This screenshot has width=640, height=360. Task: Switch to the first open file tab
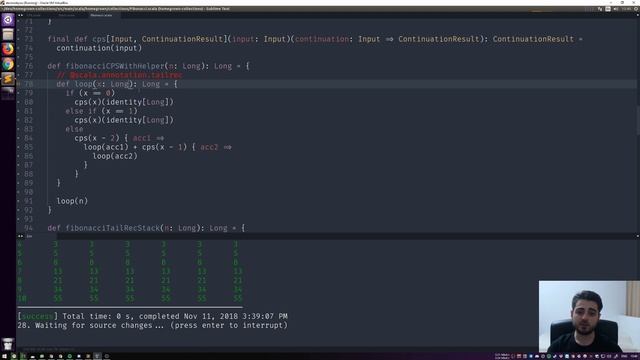[34, 15]
